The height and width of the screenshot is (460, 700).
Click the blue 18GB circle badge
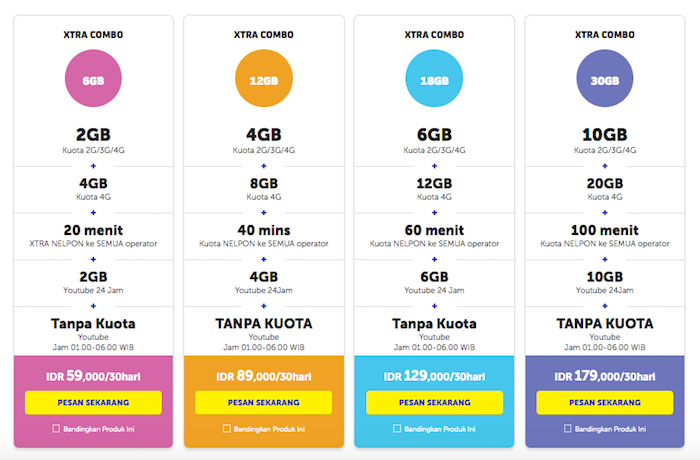click(x=434, y=78)
